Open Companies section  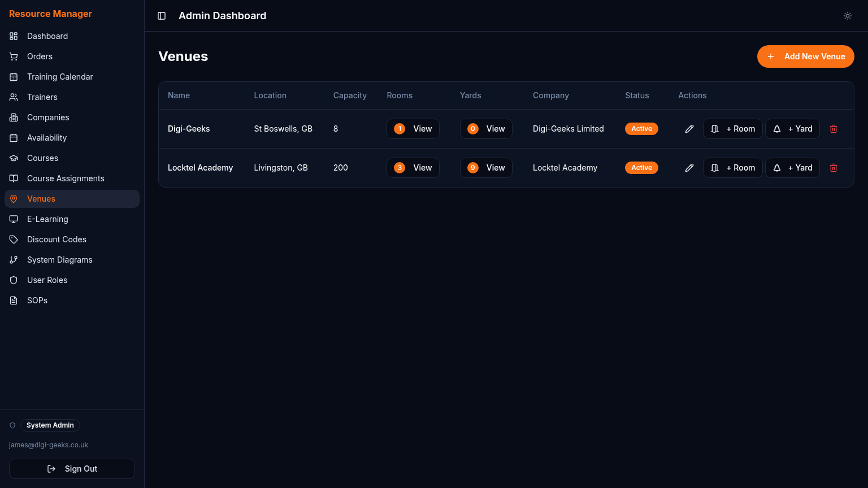point(72,117)
